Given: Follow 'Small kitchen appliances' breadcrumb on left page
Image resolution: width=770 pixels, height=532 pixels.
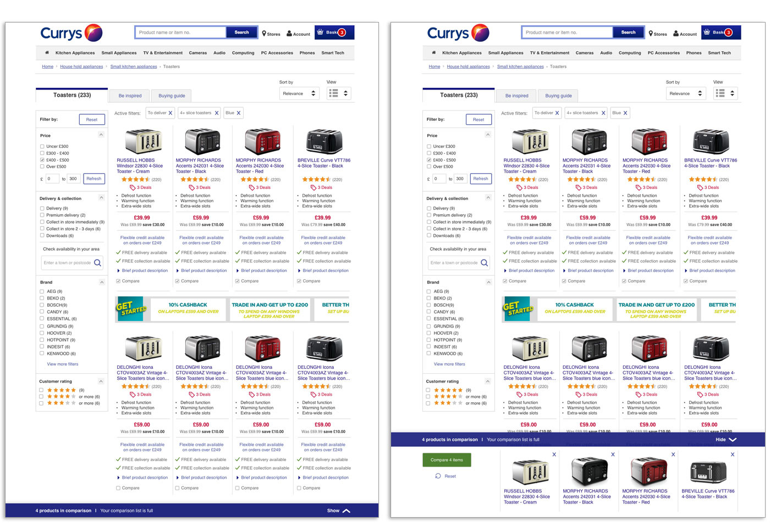Looking at the screenshot, I should click(x=134, y=66).
